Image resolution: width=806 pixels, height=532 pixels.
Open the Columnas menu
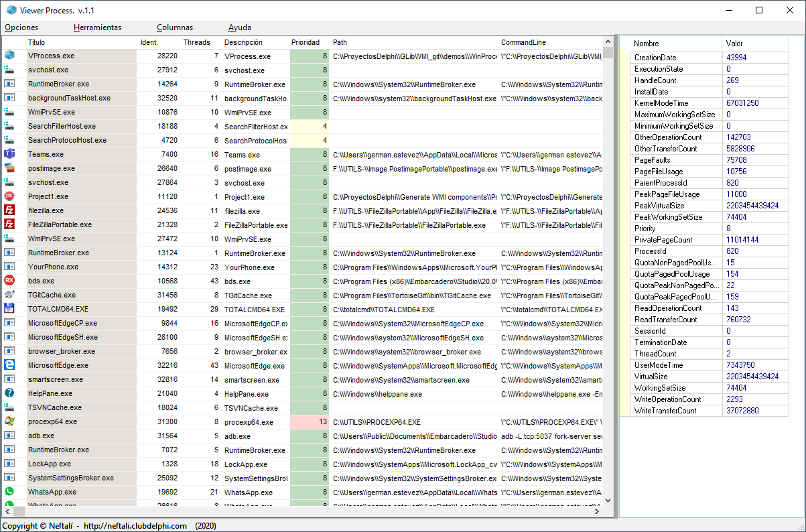[175, 27]
